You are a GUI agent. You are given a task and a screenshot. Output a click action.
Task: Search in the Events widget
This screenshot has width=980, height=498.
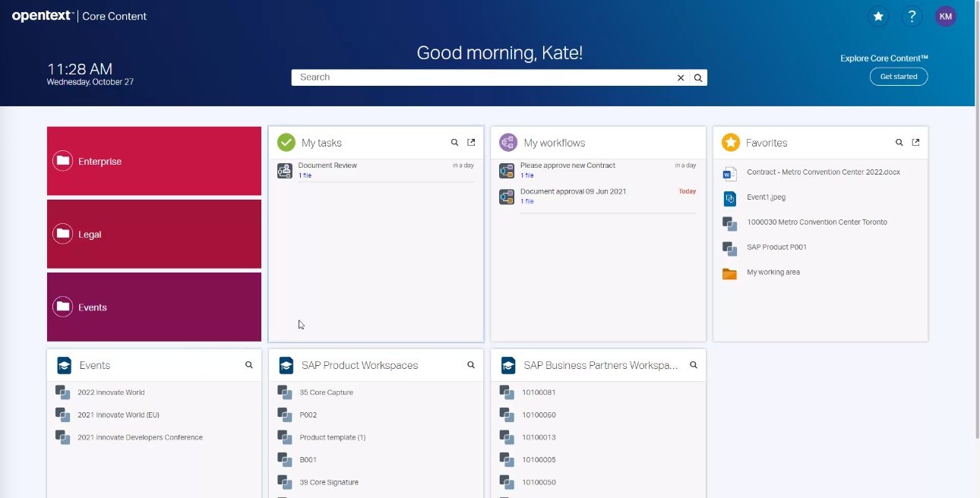click(248, 365)
